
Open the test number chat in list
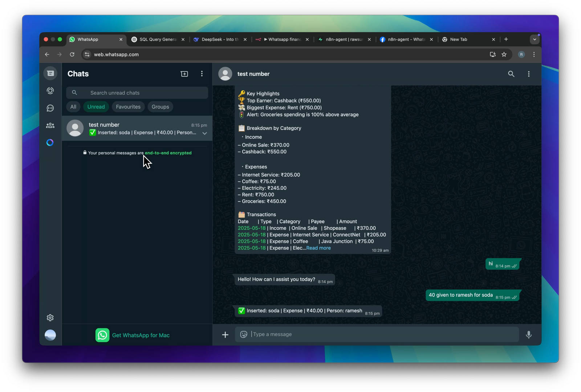[137, 128]
